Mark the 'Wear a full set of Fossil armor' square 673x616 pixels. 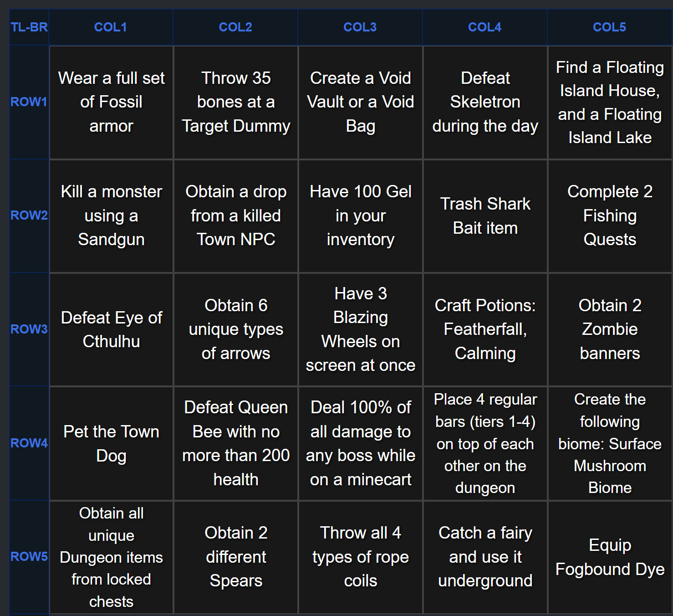click(111, 102)
